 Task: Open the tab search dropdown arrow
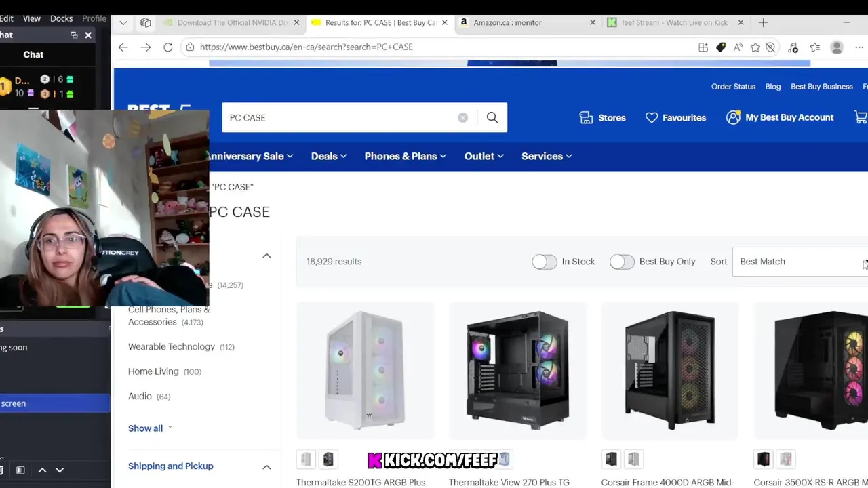point(123,22)
